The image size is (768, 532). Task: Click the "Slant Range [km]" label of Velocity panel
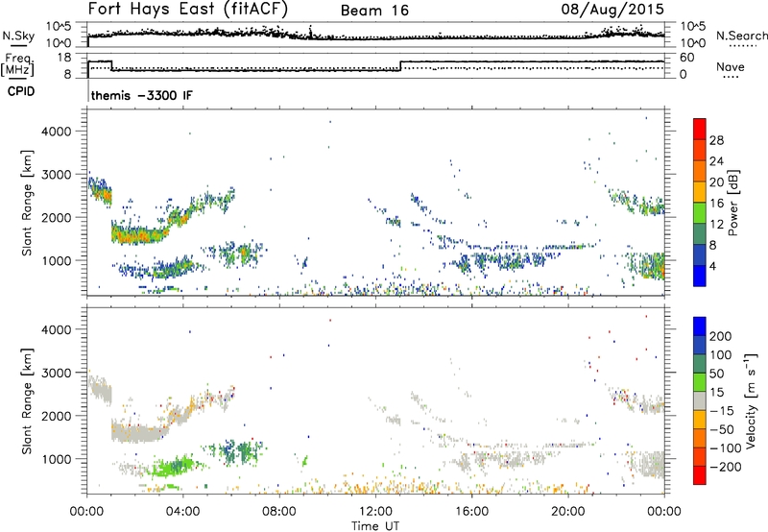pyautogui.click(x=27, y=401)
